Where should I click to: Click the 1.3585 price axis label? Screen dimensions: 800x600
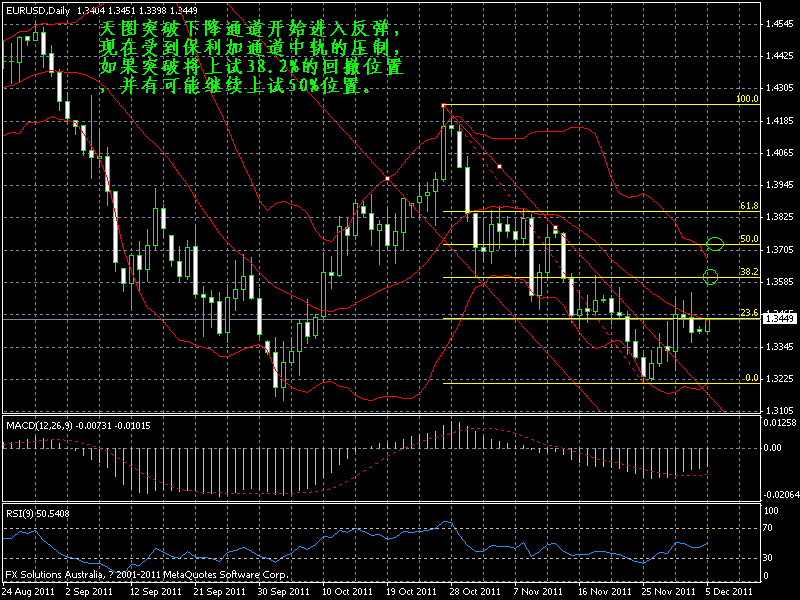780,282
